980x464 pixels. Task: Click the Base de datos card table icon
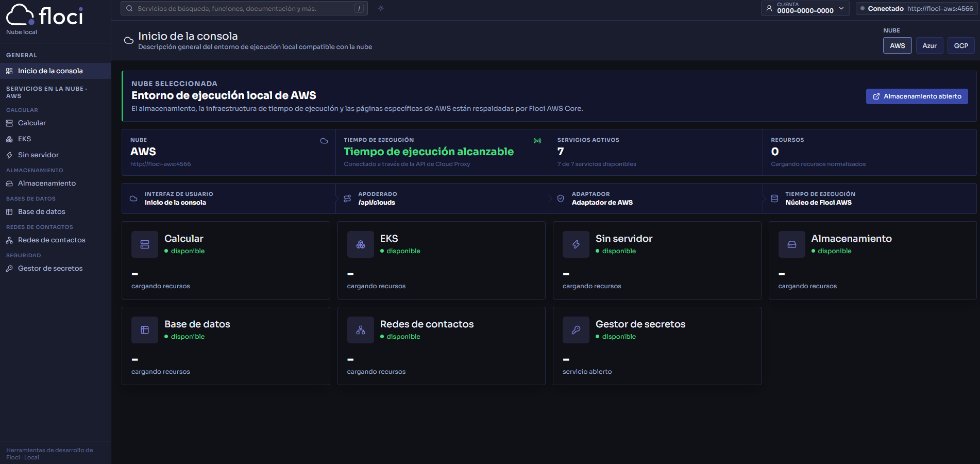[x=145, y=330]
